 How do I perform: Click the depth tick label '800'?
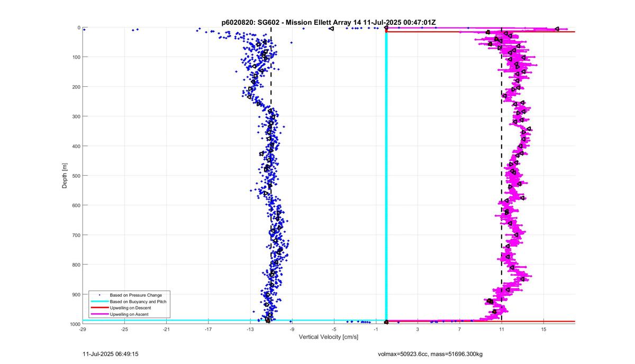tap(76, 265)
